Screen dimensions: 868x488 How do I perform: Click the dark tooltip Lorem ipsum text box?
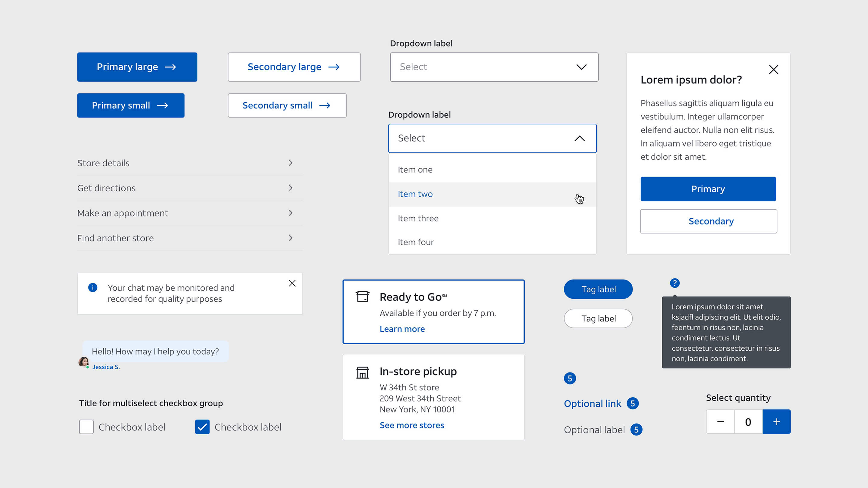pyautogui.click(x=726, y=332)
